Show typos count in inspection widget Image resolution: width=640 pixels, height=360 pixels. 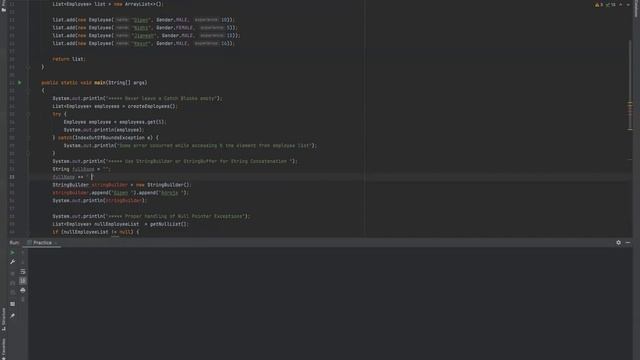(x=611, y=5)
